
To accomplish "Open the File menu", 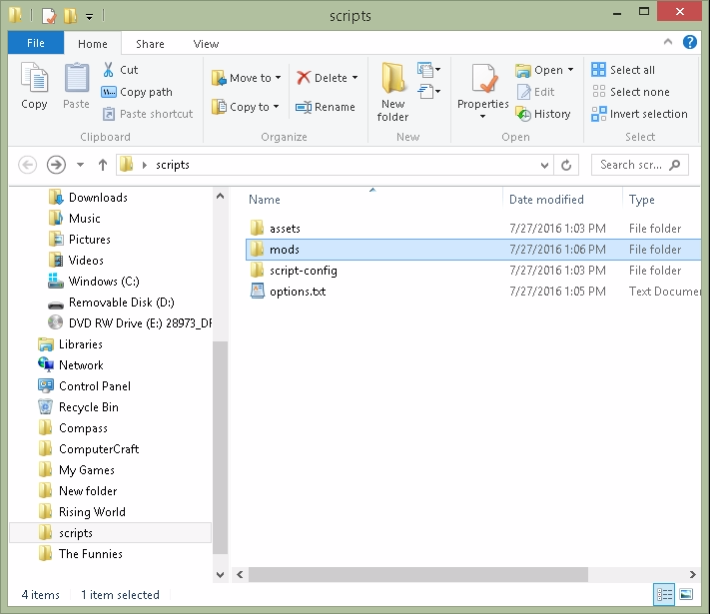I will coord(35,44).
